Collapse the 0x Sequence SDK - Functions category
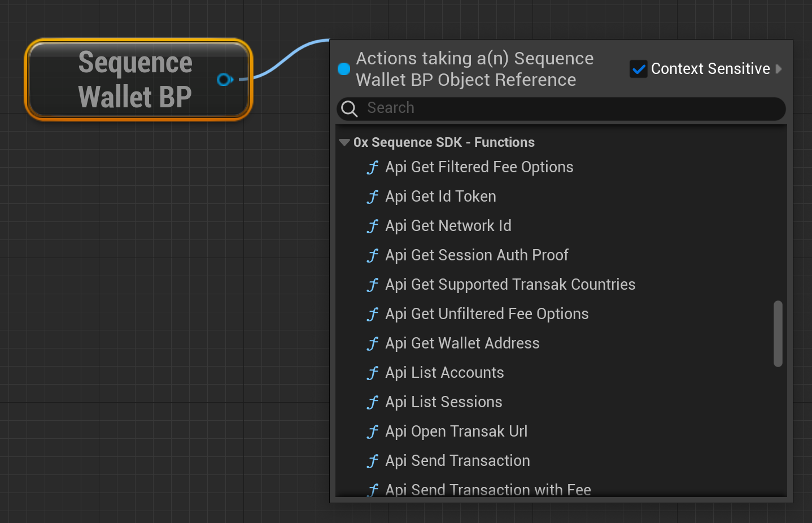Screen dimensions: 812x523 tap(344, 142)
